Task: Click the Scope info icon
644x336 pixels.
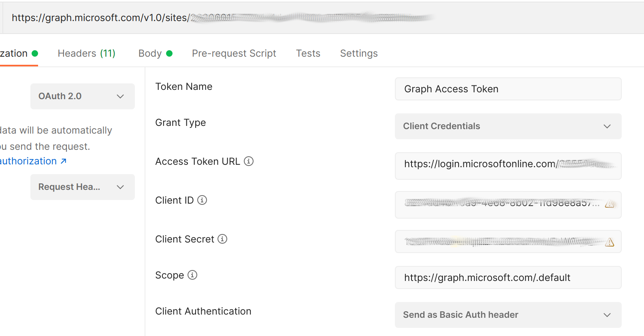Action: point(192,275)
